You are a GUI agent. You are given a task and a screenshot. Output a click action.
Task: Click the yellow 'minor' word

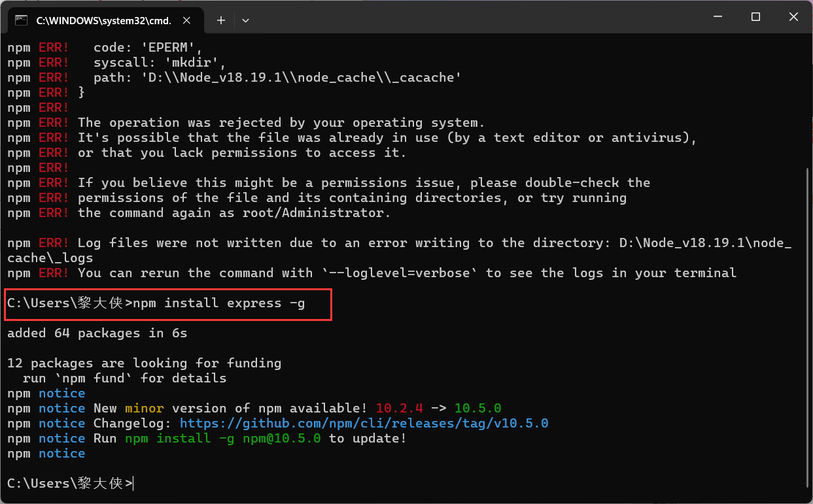pyautogui.click(x=145, y=409)
